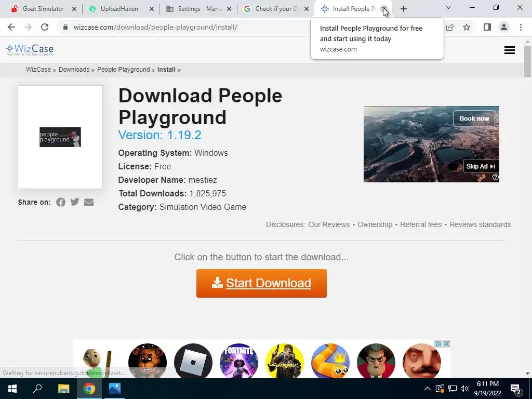The image size is (532, 399).
Task: Open the network status tray icon
Action: [x=453, y=389]
